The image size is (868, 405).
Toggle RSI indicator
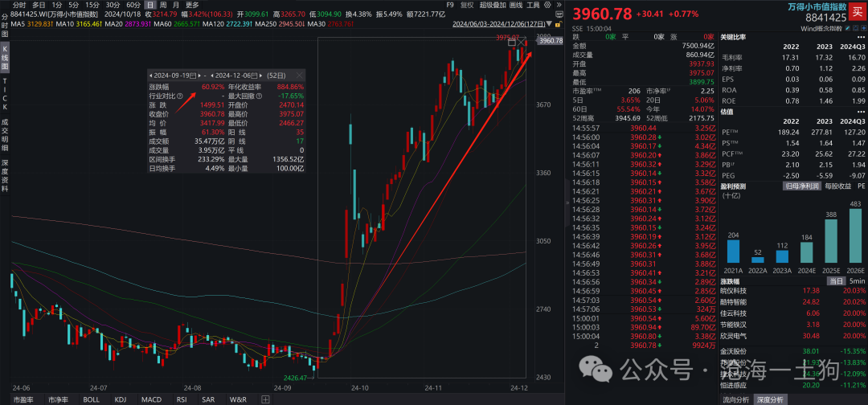click(181, 399)
